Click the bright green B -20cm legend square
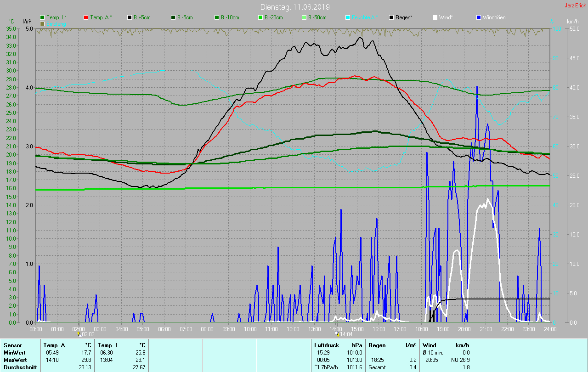 (x=260, y=17)
